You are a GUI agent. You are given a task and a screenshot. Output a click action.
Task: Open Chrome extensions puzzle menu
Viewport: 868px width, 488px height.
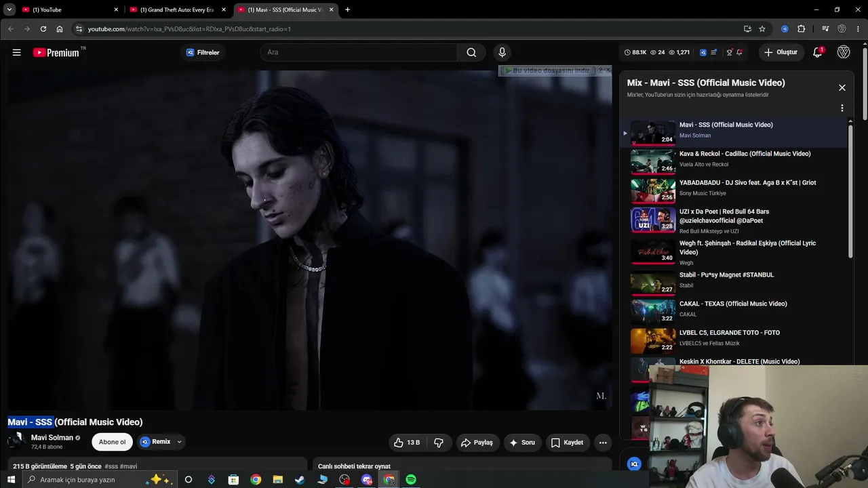pyautogui.click(x=802, y=29)
